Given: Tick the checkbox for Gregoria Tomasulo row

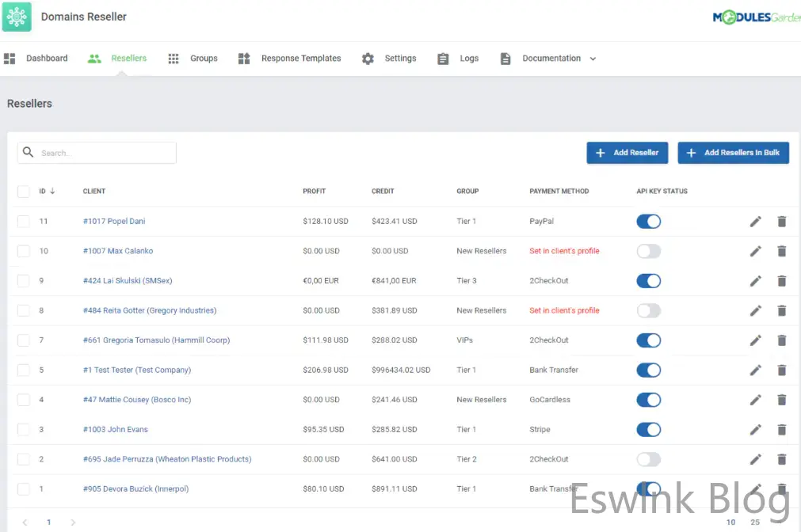Looking at the screenshot, I should [24, 340].
